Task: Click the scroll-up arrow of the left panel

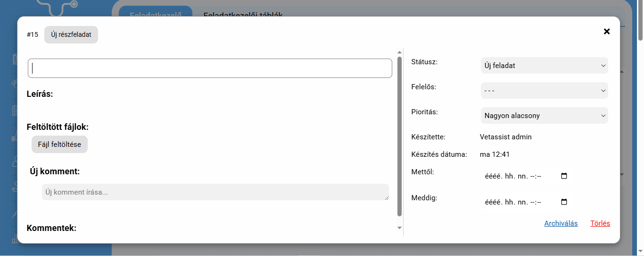Action: tap(399, 52)
